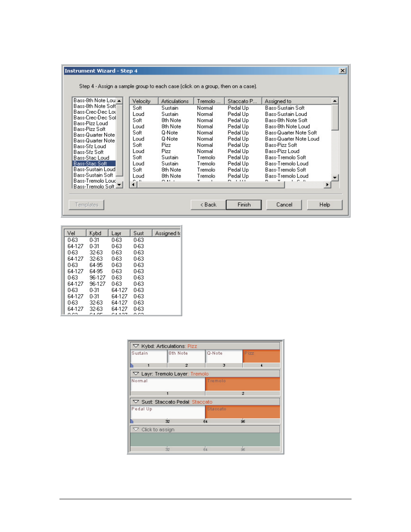Collapse the Kybd Articulations dimension triangle
The image size is (411, 532).
136,346
